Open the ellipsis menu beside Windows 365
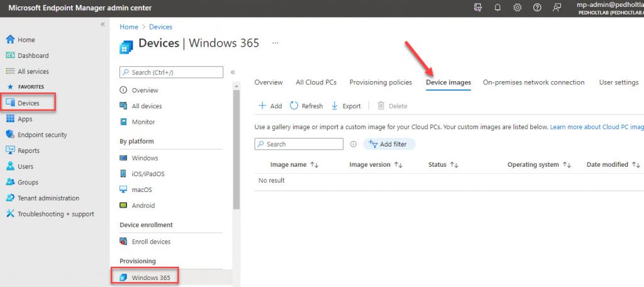This screenshot has width=644, height=287. click(x=275, y=43)
